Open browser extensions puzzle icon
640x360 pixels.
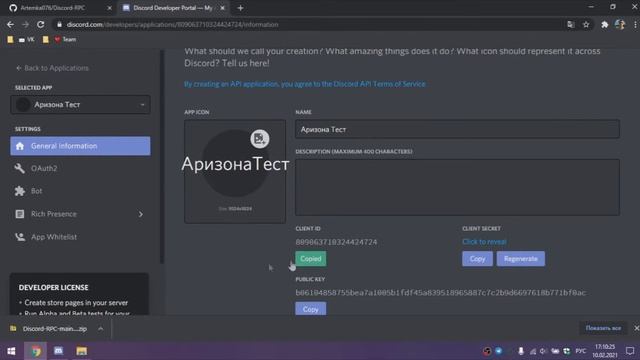604,24
